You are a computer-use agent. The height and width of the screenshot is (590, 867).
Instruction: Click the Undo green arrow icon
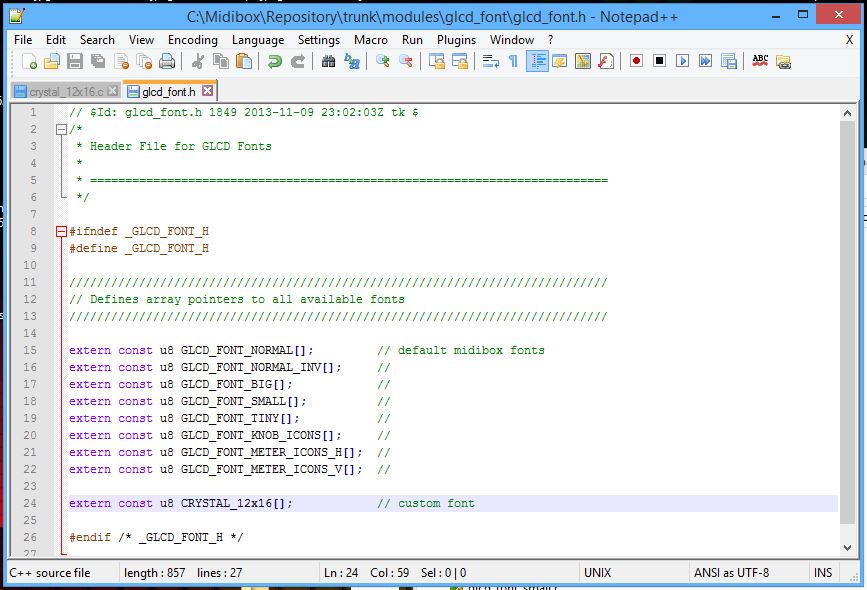[274, 62]
